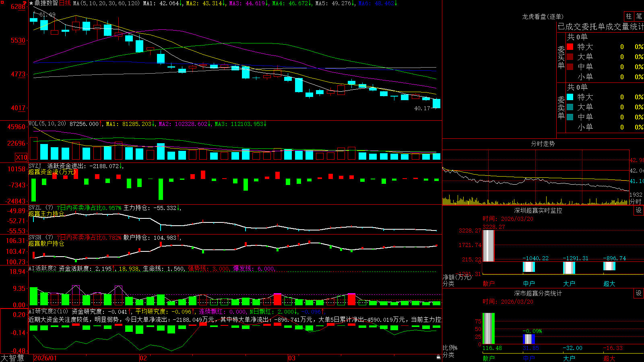This screenshot has width=644, height=362.
Task: Click the 散户 bar valued 3228.27
Action: coord(488,246)
